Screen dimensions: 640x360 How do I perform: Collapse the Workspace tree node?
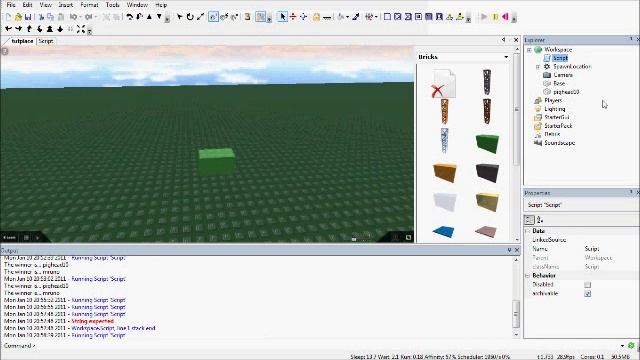tap(529, 50)
